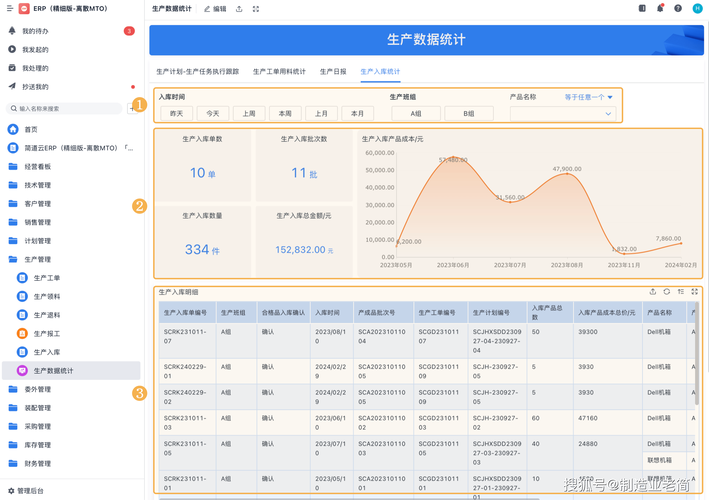Click the share/export icon in top bar

239,9
